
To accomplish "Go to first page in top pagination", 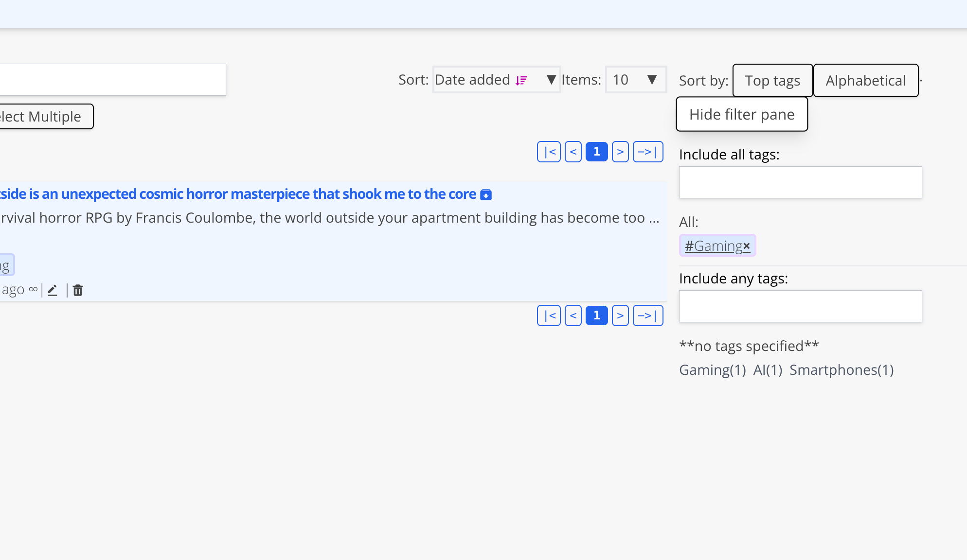I will click(x=549, y=152).
